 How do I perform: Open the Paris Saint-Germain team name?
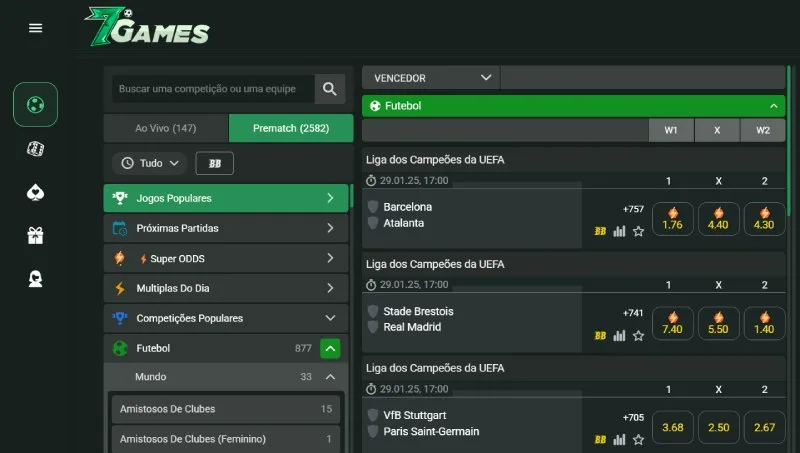click(431, 432)
